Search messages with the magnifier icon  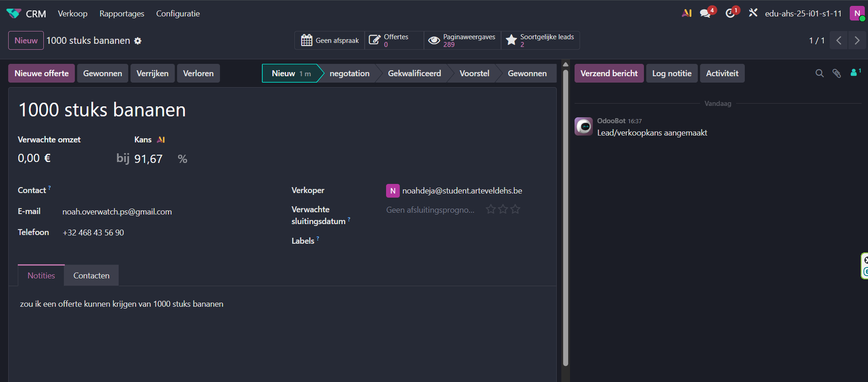pyautogui.click(x=820, y=73)
